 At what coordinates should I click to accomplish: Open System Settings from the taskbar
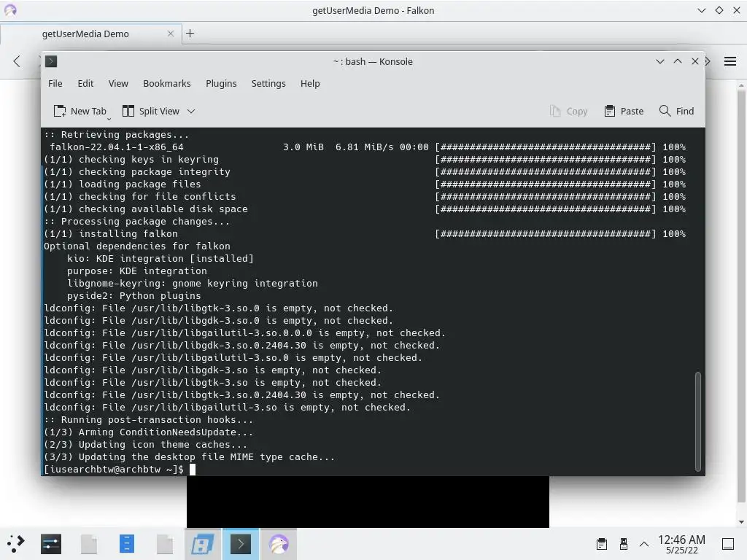[x=51, y=544]
